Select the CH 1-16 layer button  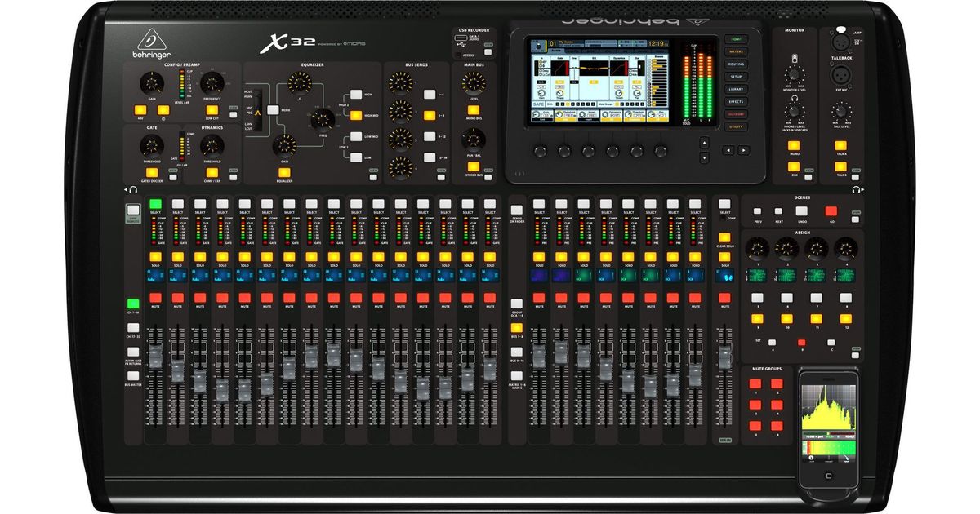pos(132,304)
